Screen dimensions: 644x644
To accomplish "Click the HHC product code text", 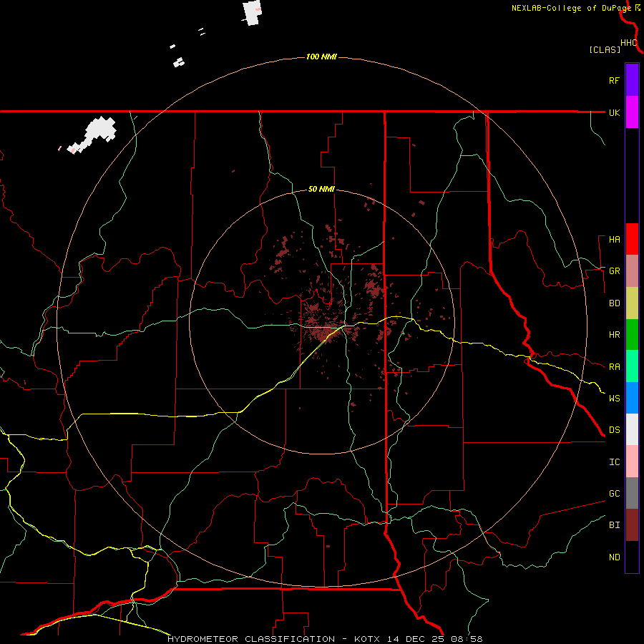I will (x=628, y=43).
